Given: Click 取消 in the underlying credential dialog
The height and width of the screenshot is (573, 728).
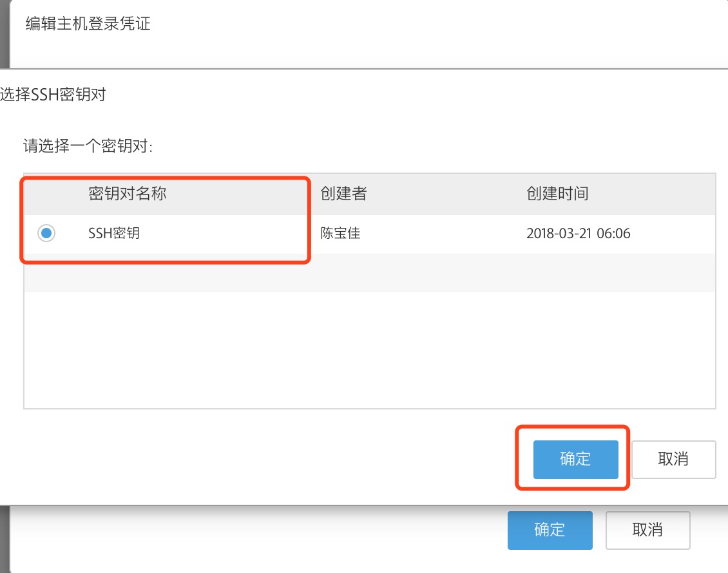Looking at the screenshot, I should tap(647, 530).
